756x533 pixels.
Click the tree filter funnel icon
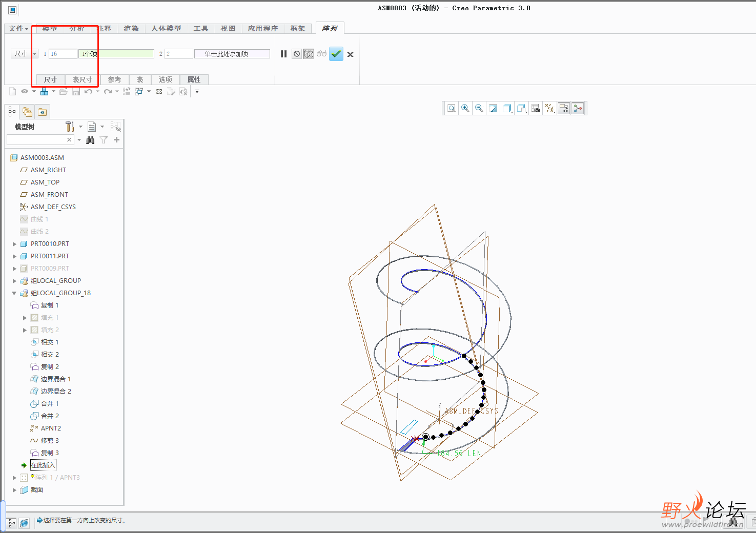(x=104, y=140)
